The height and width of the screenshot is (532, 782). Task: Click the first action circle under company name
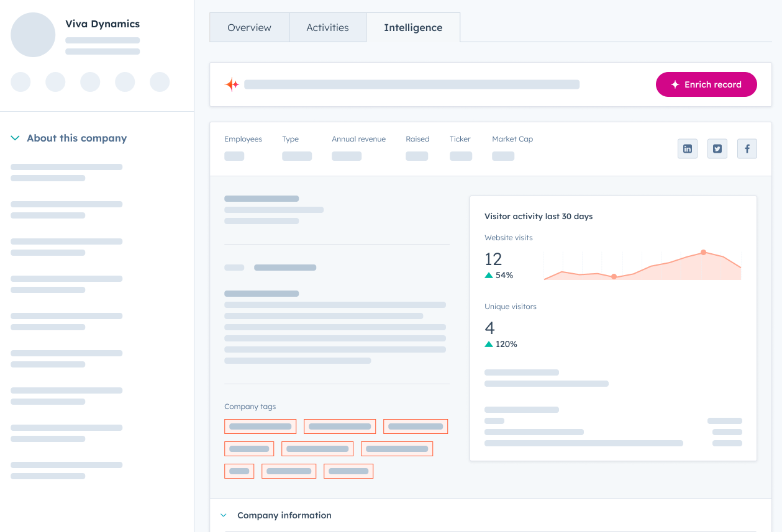point(20,82)
